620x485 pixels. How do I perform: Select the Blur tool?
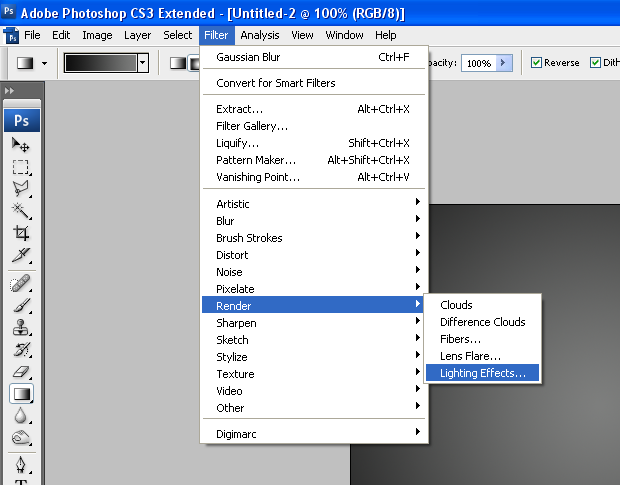(21, 416)
